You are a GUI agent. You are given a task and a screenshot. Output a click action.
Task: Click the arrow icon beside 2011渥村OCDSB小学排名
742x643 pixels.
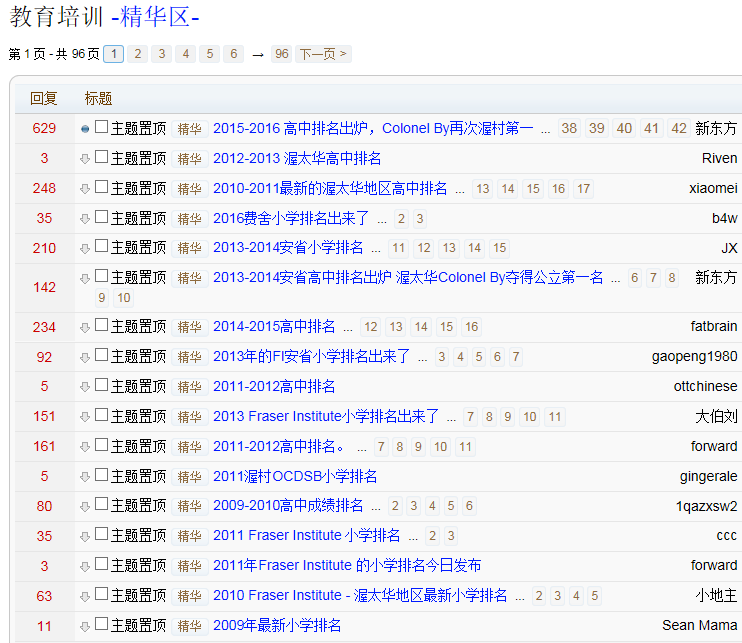click(85, 477)
